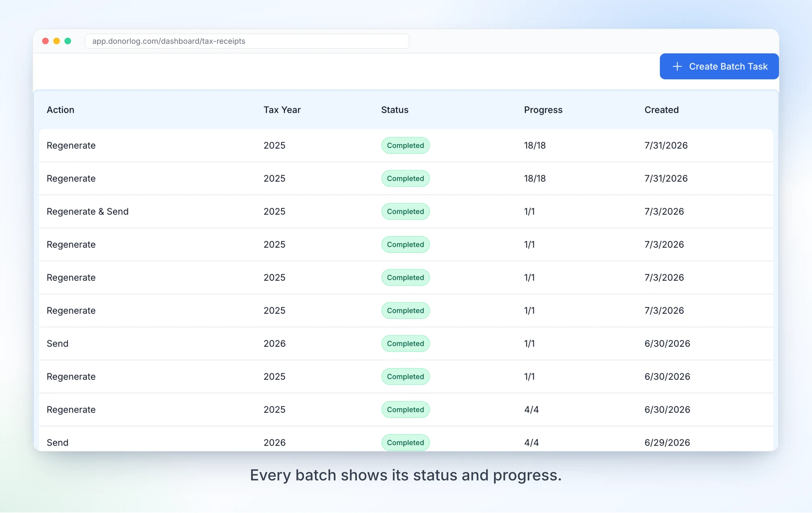Click 1/1 progress in Regenerate & Send row

(x=529, y=212)
